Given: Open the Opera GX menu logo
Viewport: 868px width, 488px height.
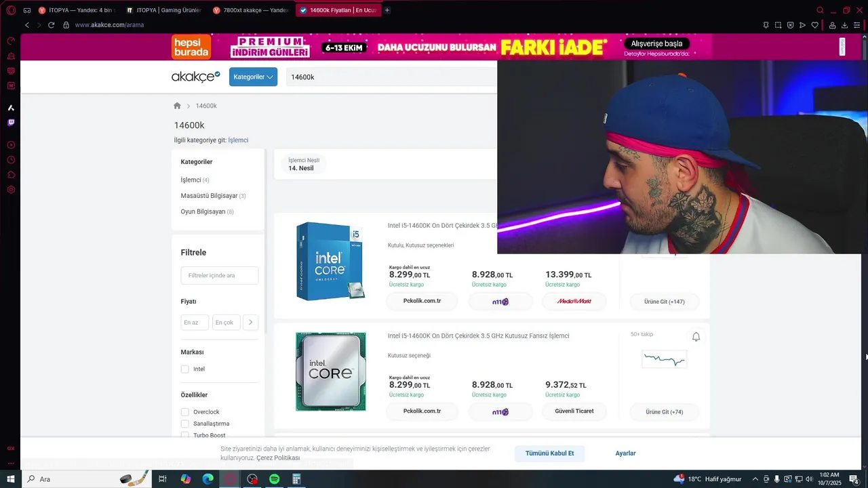Looking at the screenshot, I should click(x=11, y=10).
